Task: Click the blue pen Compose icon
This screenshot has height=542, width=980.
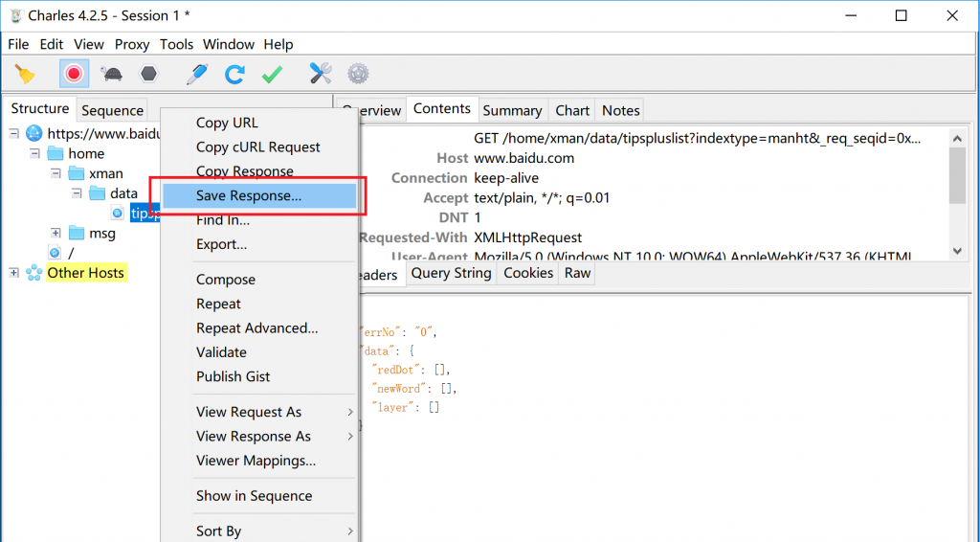Action: [197, 74]
